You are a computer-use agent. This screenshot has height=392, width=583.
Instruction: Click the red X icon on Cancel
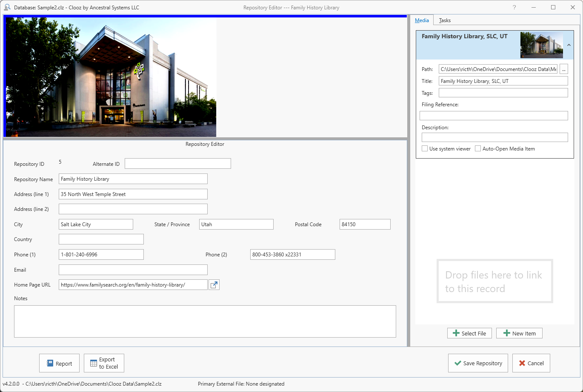pos(522,363)
